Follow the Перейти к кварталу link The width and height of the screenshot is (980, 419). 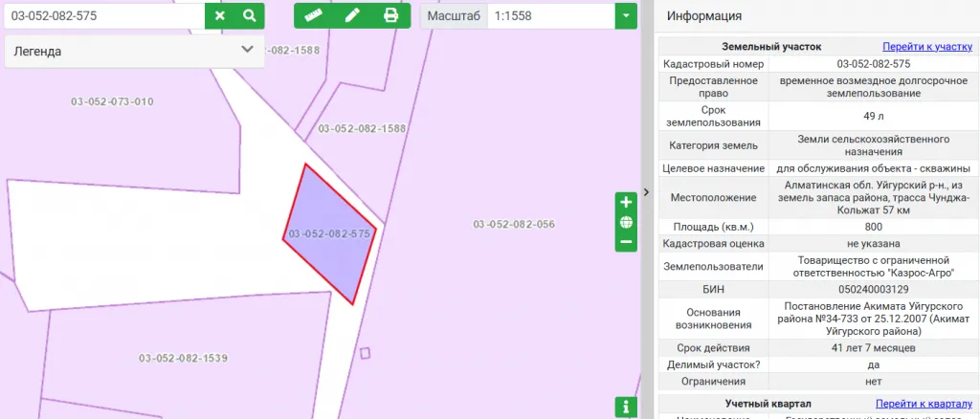(923, 404)
